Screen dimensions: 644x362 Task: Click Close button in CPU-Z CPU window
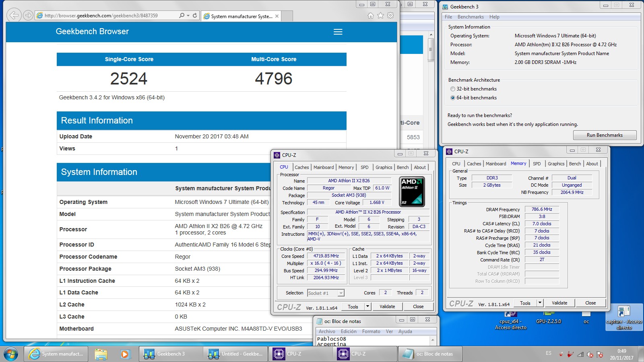click(418, 306)
